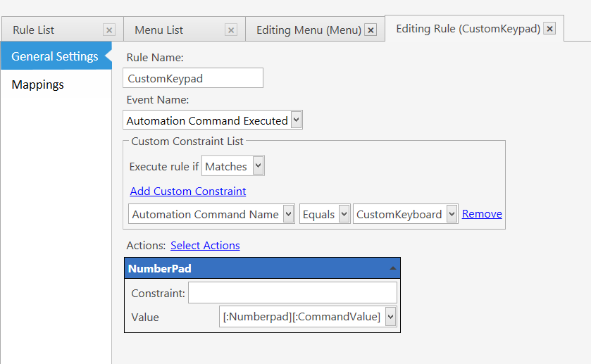Click the Add Custom Constraint link
This screenshot has height=364, width=591.
click(x=188, y=191)
